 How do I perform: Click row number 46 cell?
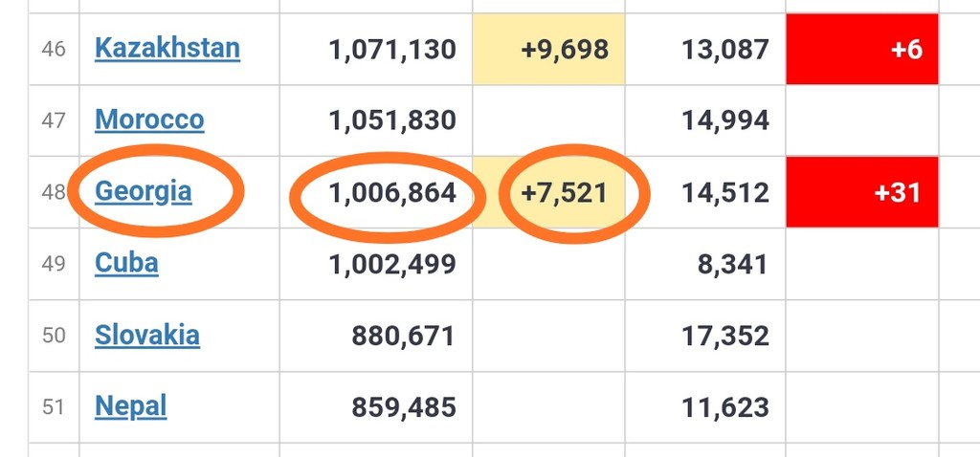[x=54, y=50]
